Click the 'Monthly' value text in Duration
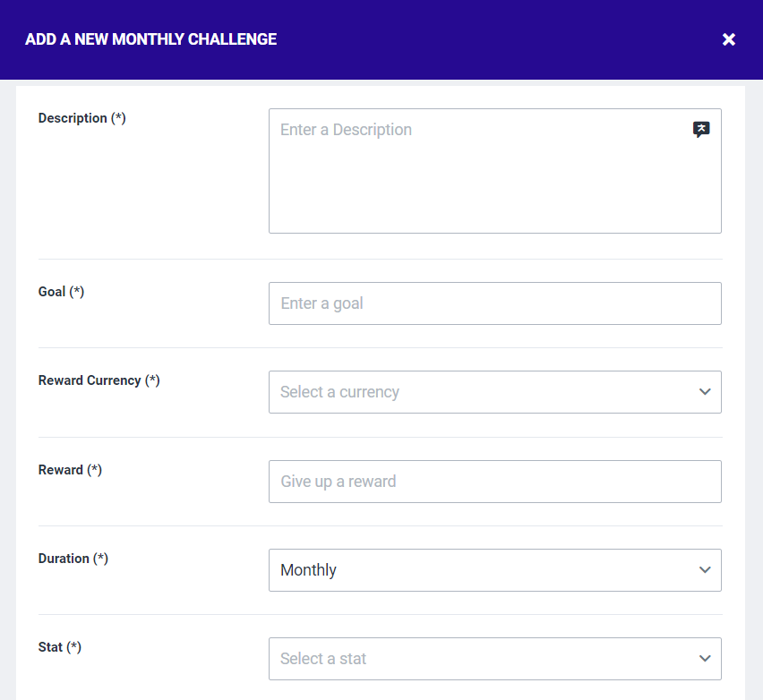The image size is (763, 700). tap(308, 570)
